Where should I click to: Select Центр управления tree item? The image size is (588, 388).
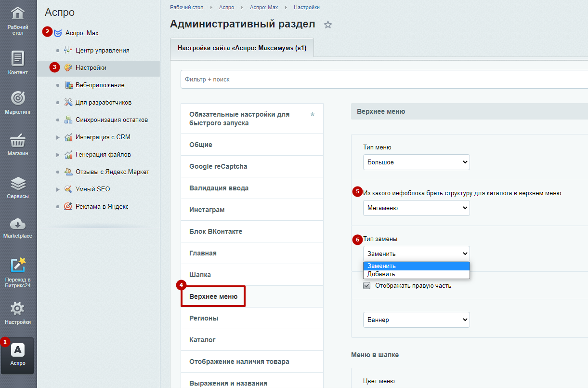(103, 50)
